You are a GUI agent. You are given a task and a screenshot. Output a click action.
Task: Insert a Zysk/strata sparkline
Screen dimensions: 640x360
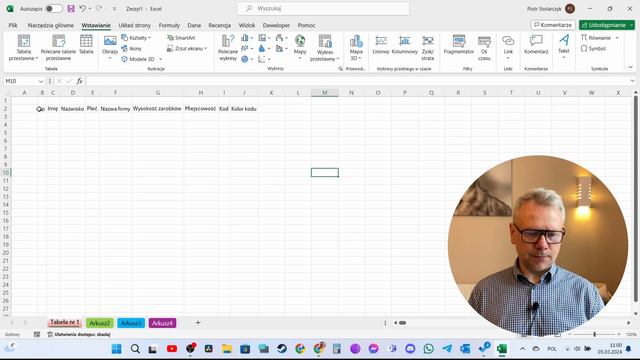click(428, 48)
